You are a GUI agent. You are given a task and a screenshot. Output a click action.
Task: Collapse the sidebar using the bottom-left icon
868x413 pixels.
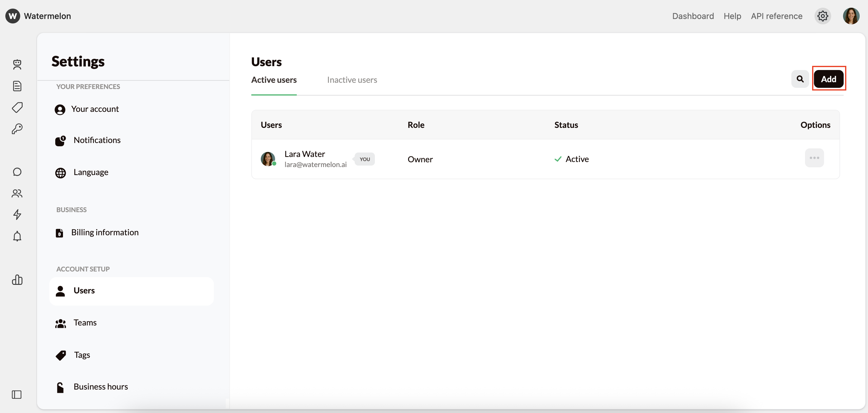17,395
